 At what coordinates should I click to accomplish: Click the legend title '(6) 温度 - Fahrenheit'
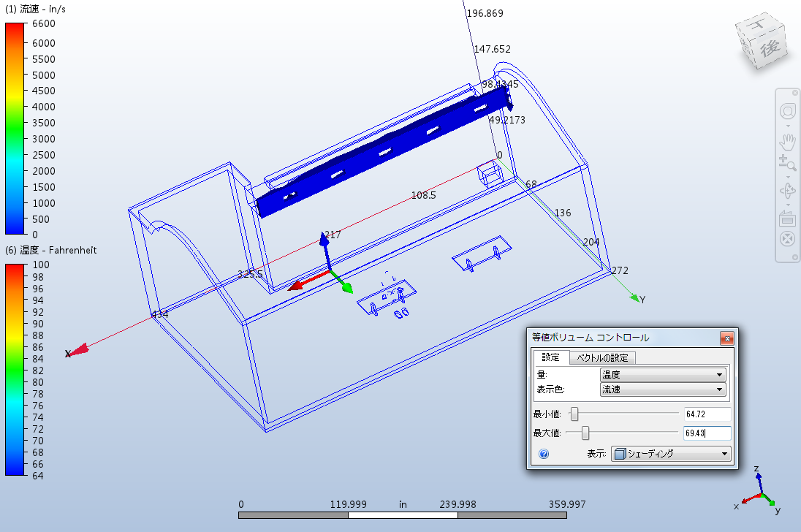(x=50, y=250)
